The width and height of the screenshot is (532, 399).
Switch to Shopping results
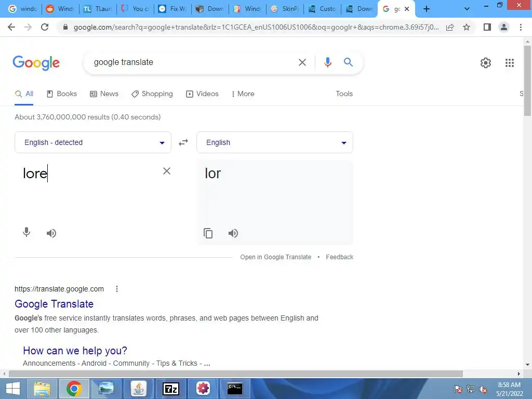tap(152, 94)
